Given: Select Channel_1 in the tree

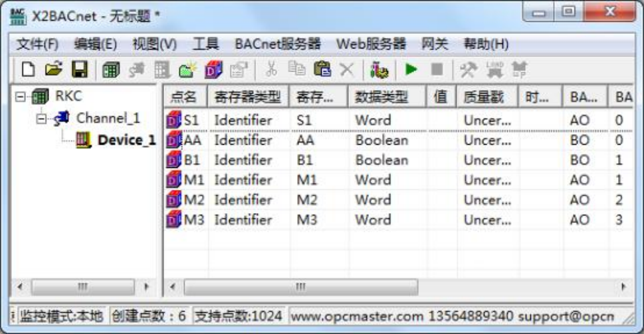Looking at the screenshot, I should pos(108,118).
